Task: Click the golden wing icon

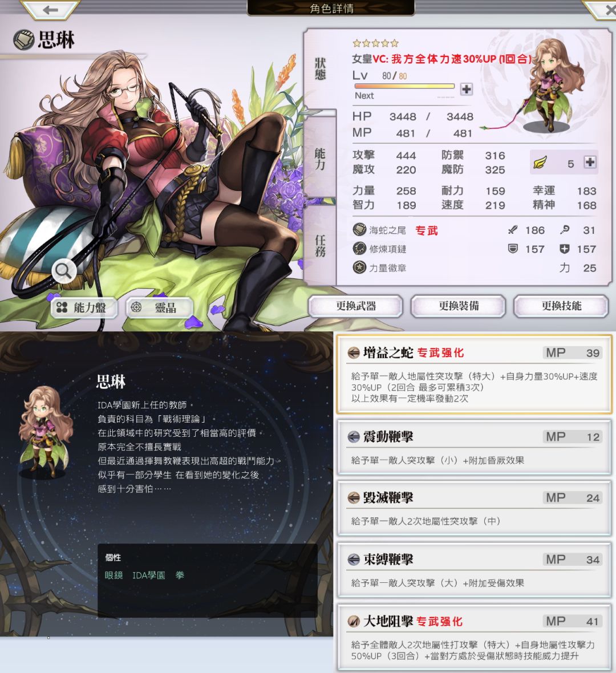Action: coord(540,163)
